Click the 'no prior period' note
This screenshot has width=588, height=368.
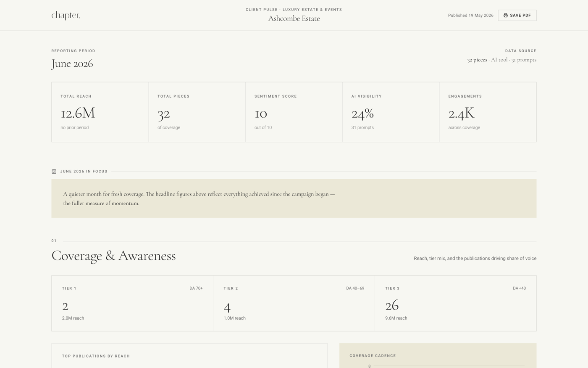[74, 127]
